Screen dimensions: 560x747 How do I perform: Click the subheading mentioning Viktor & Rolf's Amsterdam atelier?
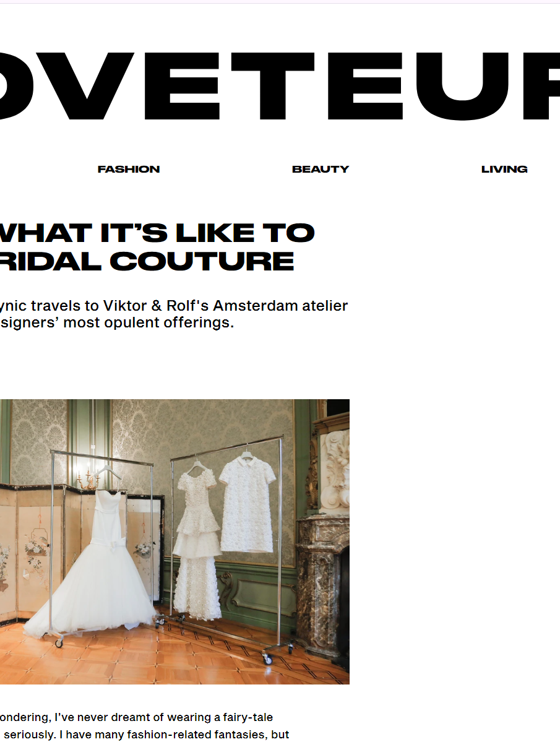[174, 306]
